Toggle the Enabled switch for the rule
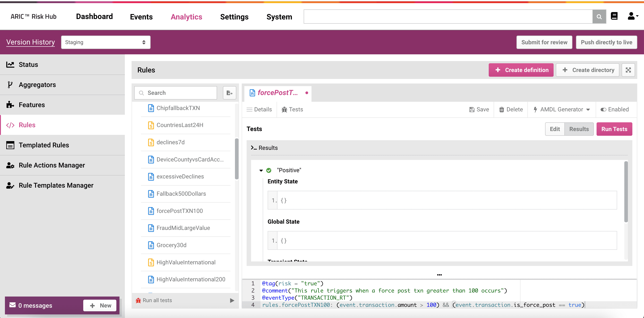 coord(603,109)
